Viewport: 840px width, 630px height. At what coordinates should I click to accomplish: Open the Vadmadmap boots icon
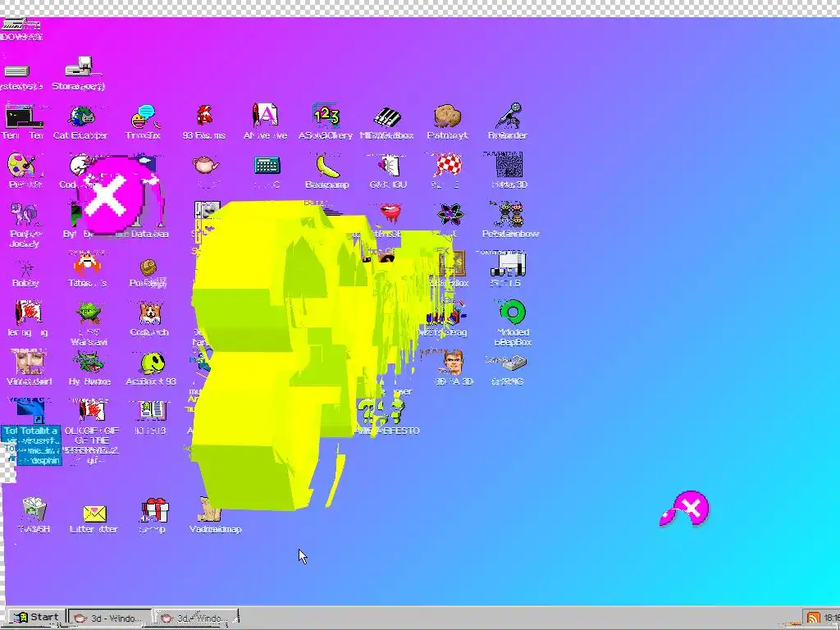(209, 509)
